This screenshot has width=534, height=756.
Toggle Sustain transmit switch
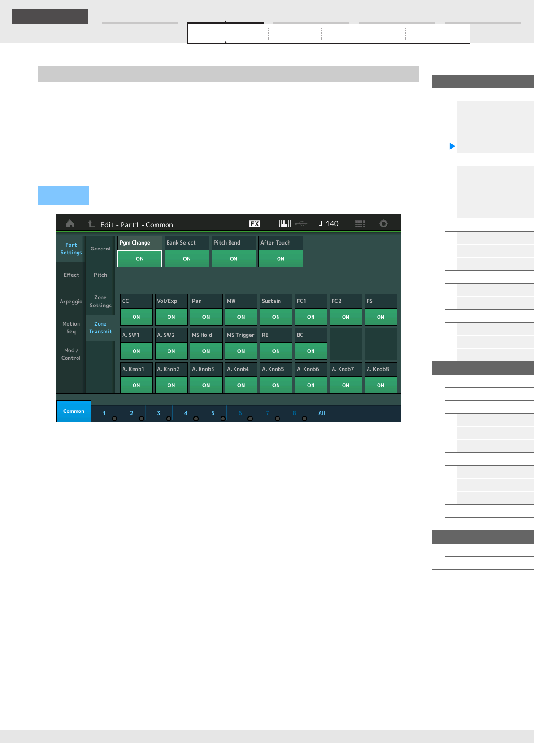[x=276, y=317]
